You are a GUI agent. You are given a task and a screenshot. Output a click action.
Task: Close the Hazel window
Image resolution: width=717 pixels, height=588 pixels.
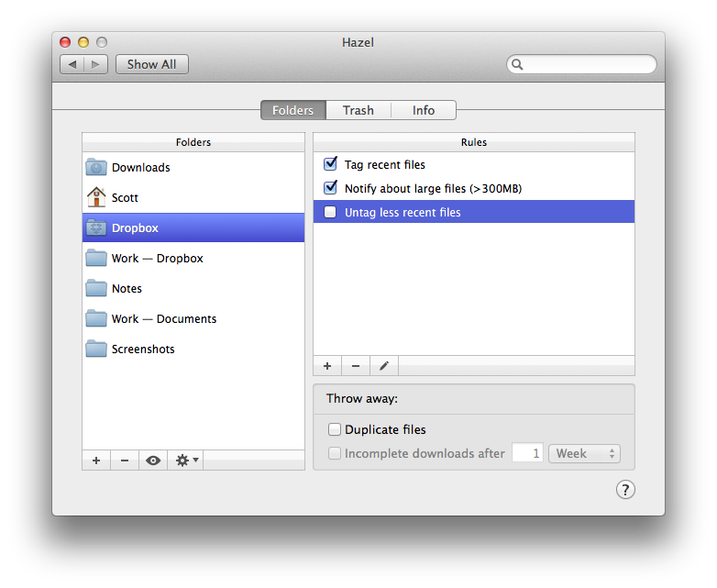click(65, 42)
